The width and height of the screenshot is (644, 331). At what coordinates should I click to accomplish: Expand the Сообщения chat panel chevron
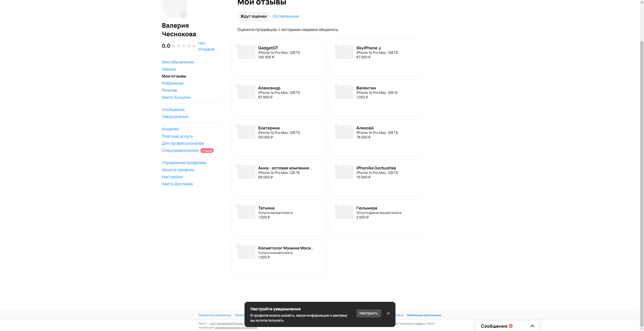(x=532, y=326)
